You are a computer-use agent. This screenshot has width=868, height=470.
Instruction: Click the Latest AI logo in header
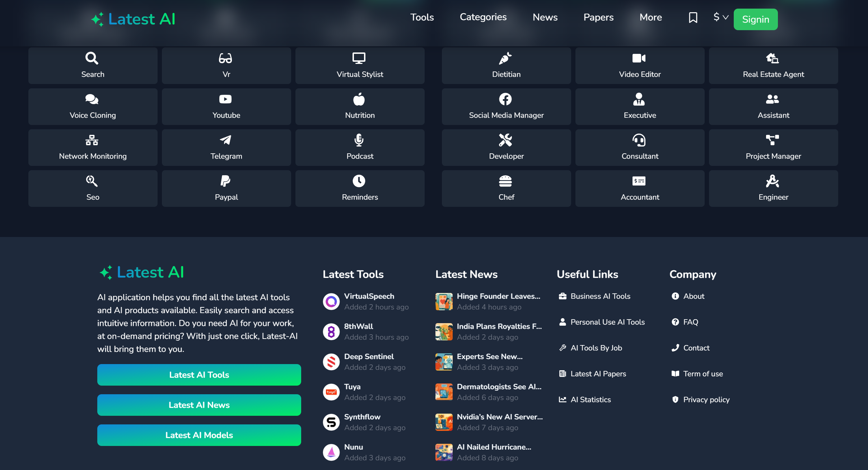(x=133, y=19)
